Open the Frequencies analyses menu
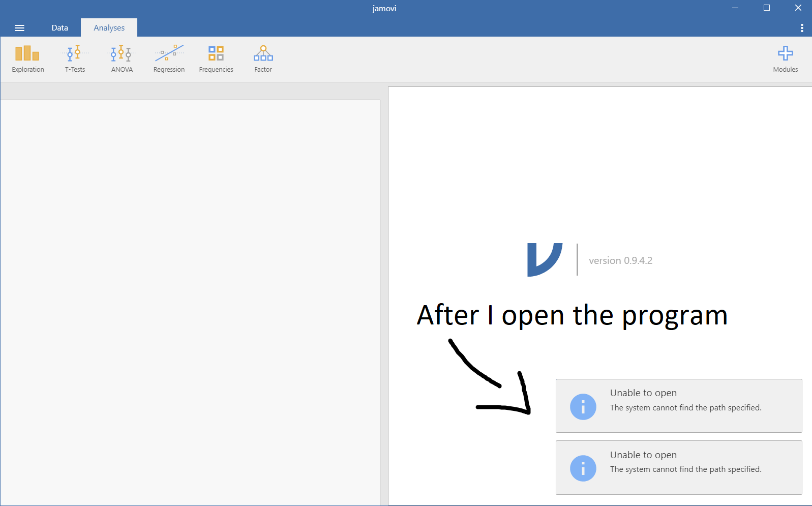The image size is (812, 506). pyautogui.click(x=216, y=59)
